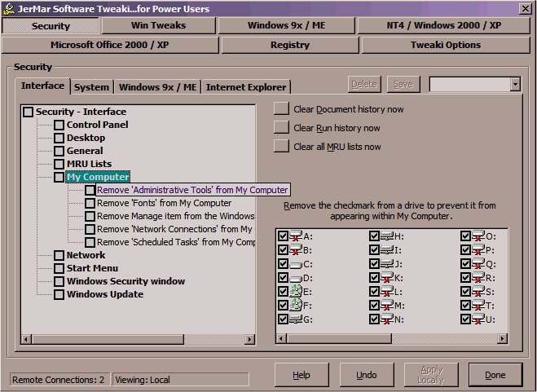Click the network drive icon for J:
The image size is (537, 392).
click(387, 264)
